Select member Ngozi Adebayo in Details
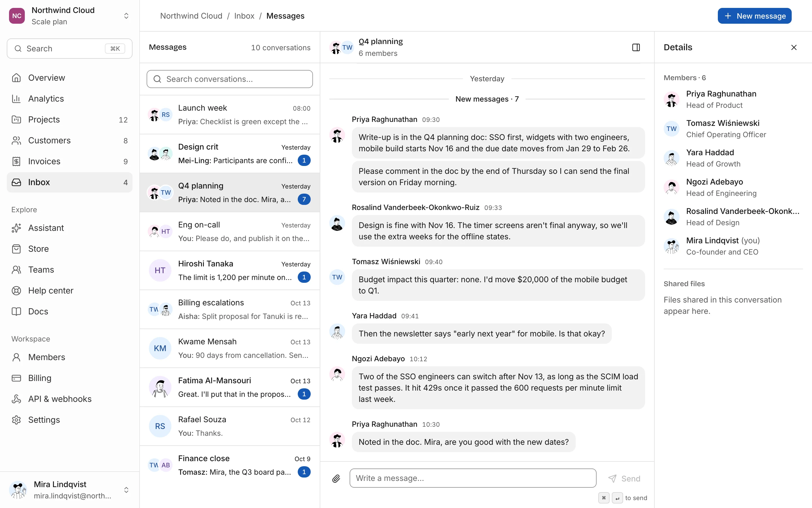812x508 pixels. 733,187
